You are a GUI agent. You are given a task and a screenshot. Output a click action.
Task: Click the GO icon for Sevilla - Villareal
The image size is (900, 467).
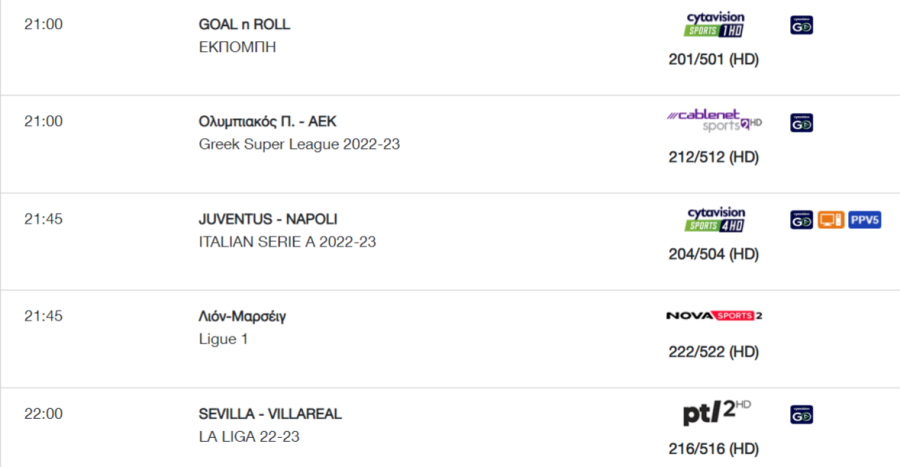click(801, 415)
